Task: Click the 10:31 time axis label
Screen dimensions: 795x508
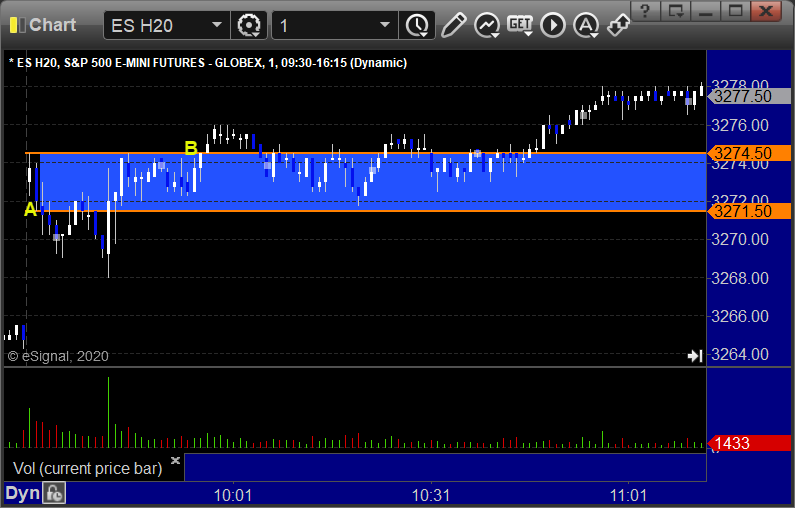Action: [x=430, y=495]
